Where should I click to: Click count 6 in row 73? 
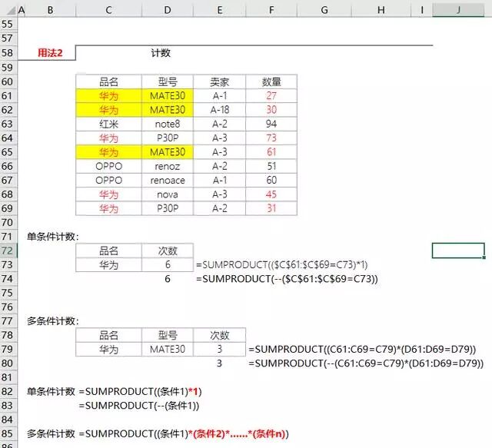168,265
